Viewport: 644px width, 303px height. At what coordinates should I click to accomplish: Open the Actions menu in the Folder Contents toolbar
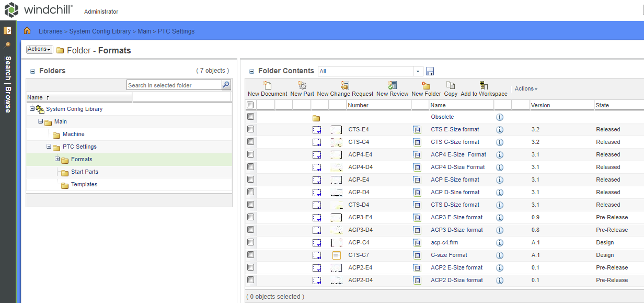point(525,88)
